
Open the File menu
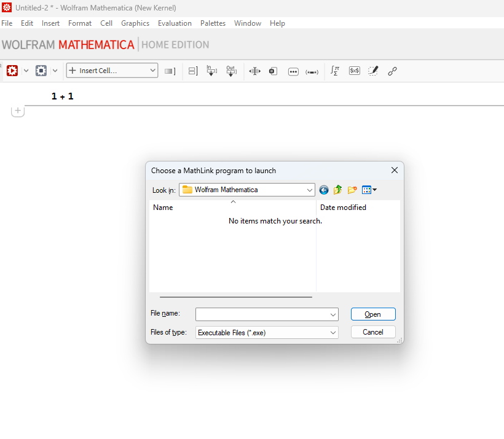7,23
